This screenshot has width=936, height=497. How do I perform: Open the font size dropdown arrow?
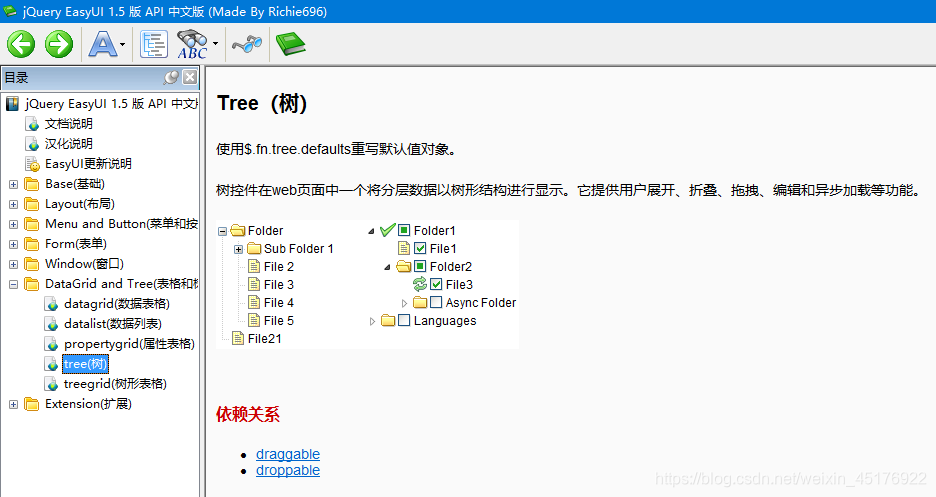tap(122, 44)
